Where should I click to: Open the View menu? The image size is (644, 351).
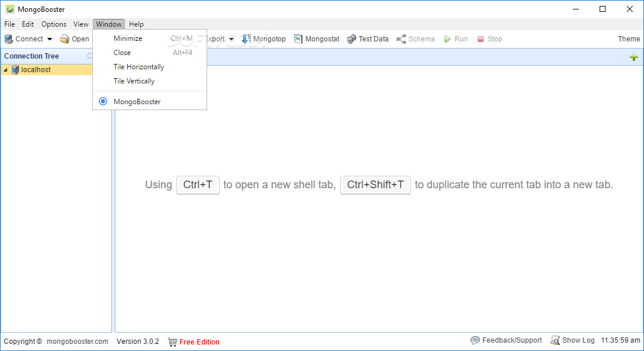(81, 24)
